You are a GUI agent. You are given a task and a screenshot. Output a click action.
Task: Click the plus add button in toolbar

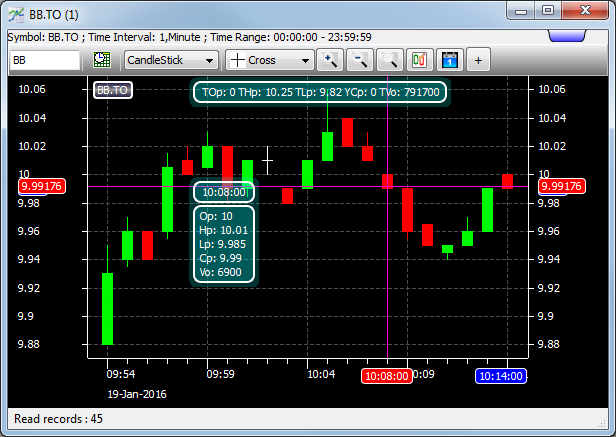point(478,60)
